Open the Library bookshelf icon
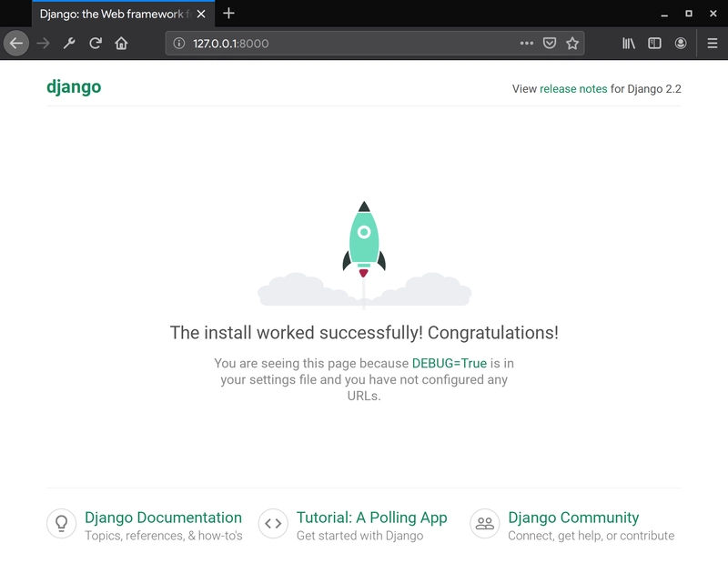728x563 pixels. point(629,43)
